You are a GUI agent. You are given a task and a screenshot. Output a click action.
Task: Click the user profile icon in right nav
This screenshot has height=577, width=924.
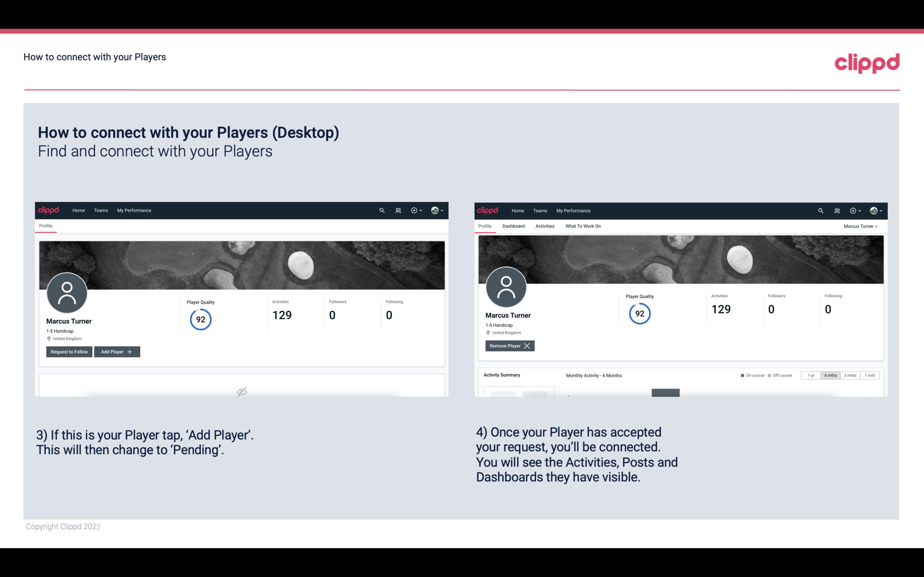point(874,210)
